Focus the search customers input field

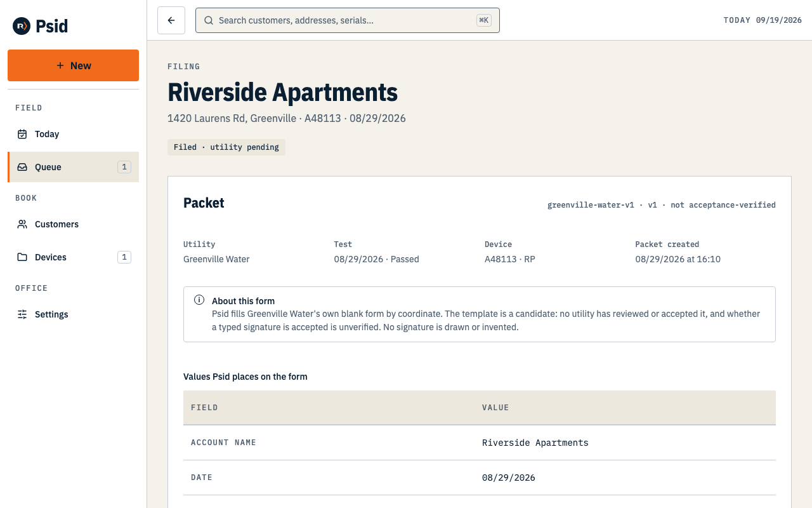point(348,20)
